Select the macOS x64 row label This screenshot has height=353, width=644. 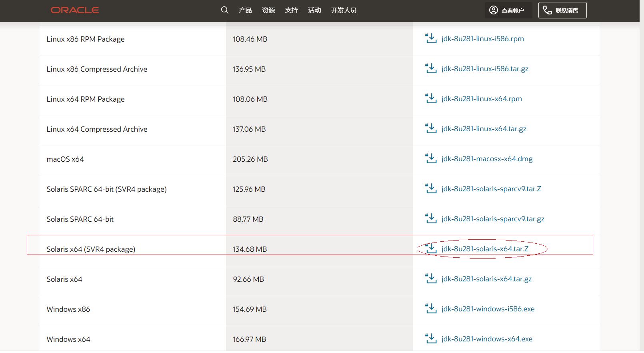65,159
